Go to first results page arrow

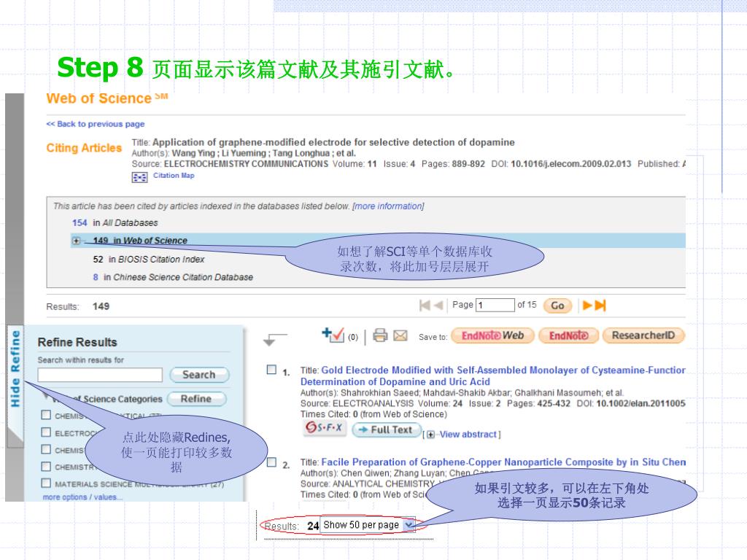pyautogui.click(x=425, y=306)
